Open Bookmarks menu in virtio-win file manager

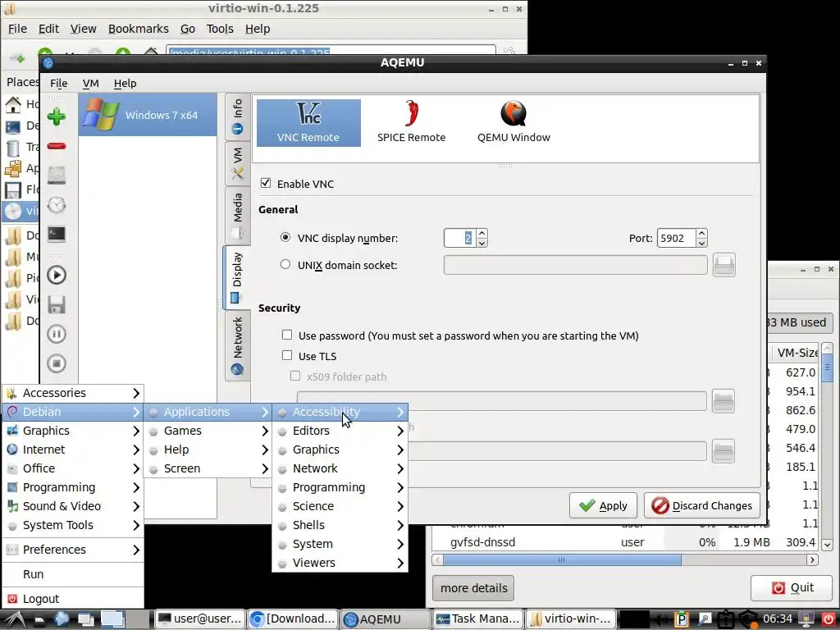(x=138, y=29)
